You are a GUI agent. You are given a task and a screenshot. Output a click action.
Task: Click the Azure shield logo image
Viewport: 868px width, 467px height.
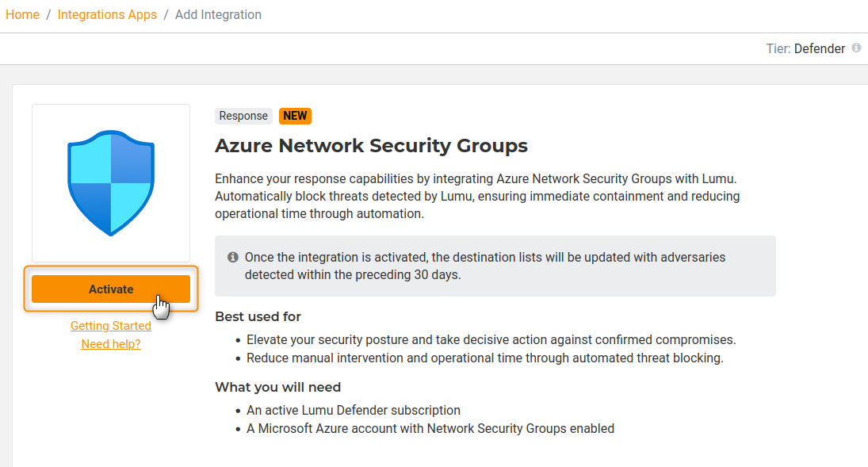point(111,183)
